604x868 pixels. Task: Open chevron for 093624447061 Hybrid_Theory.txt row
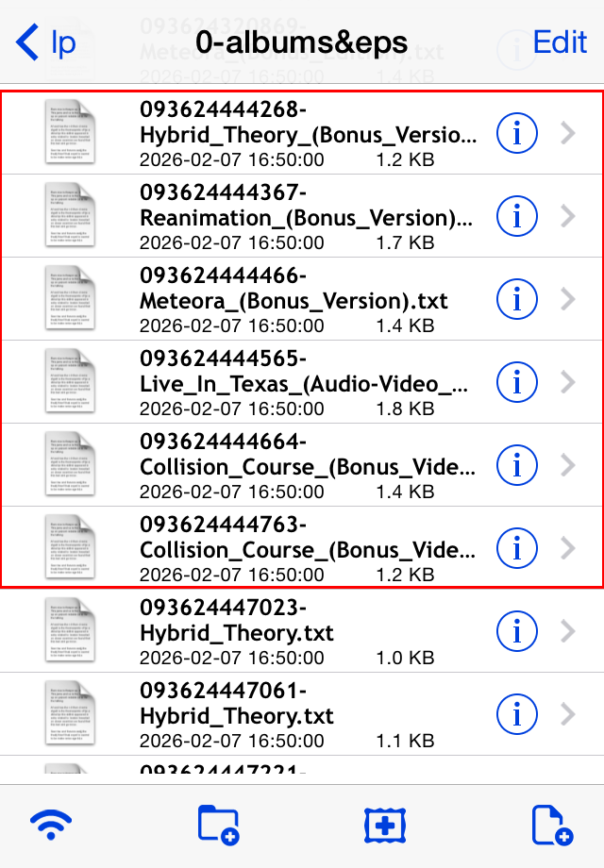568,714
